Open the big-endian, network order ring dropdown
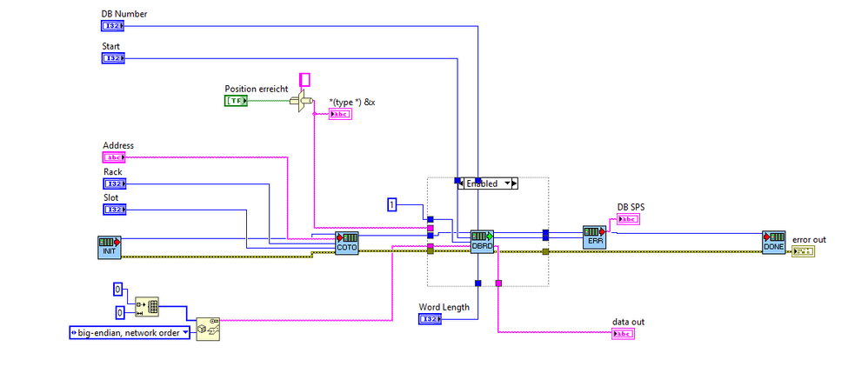 [130, 332]
